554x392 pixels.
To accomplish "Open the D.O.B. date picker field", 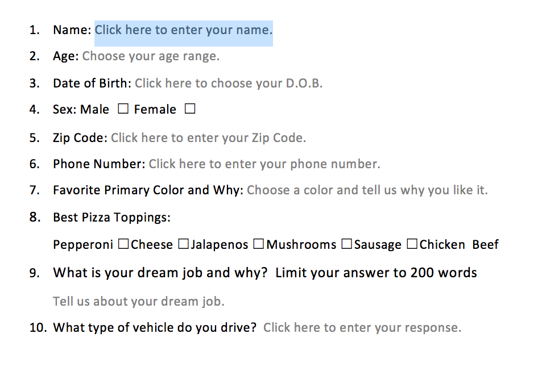I will (229, 84).
